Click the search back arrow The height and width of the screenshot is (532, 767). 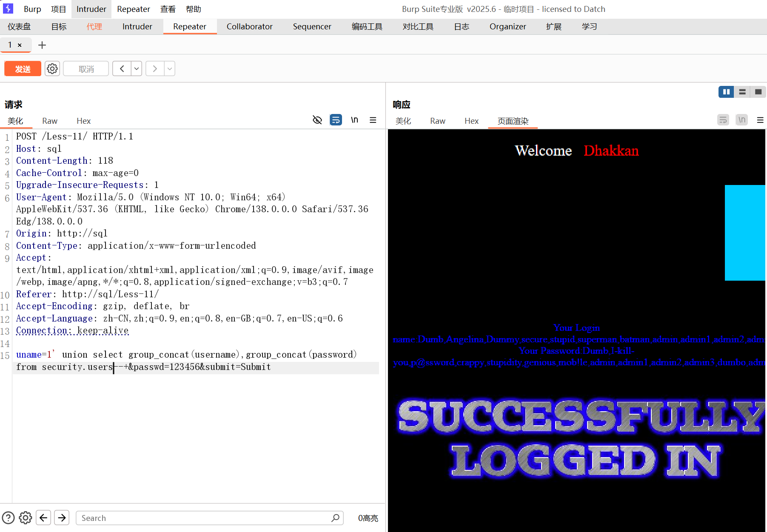tap(43, 518)
